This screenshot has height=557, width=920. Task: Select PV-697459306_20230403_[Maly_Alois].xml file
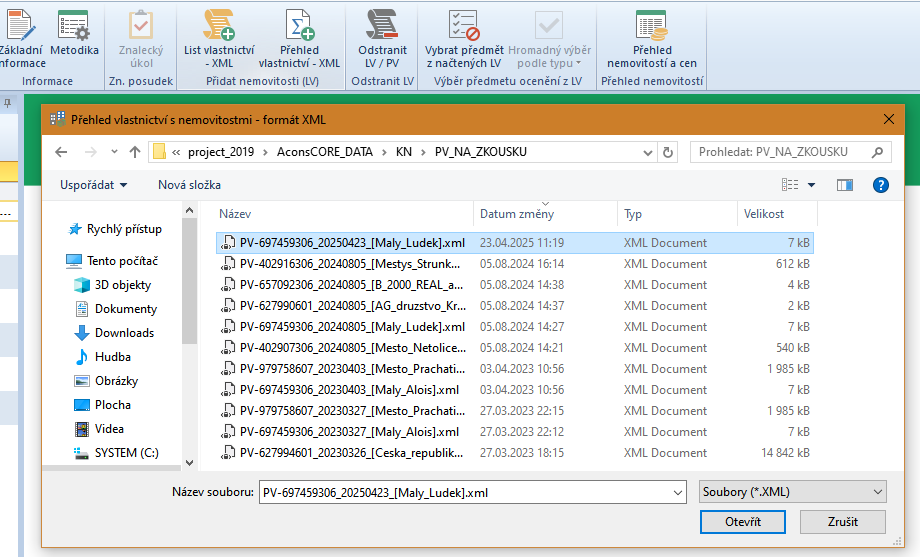coord(515,390)
